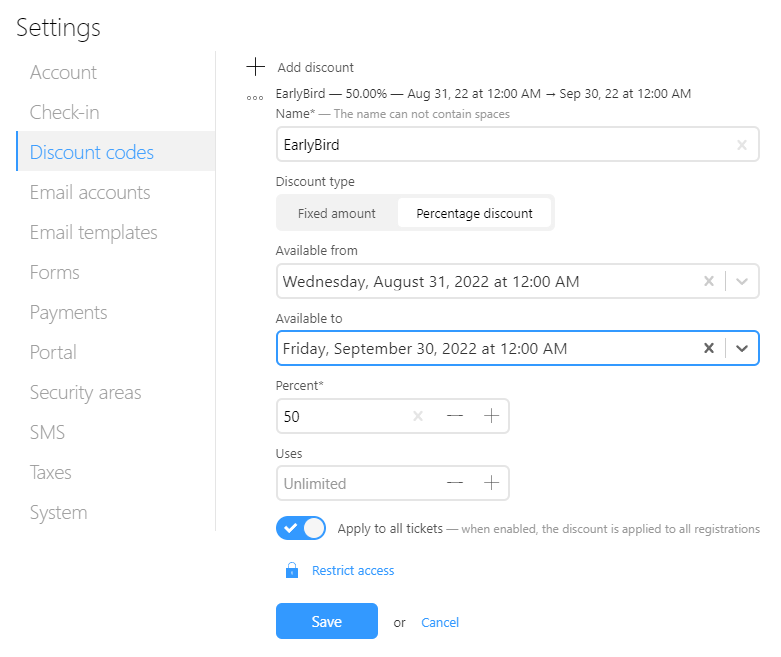Expand the Available from date dropdown
Viewport: 781px width, 657px height.
click(x=741, y=282)
